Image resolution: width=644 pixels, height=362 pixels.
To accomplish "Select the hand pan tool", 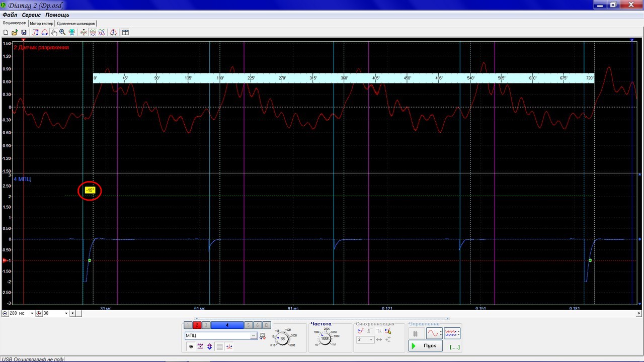I will [54, 32].
